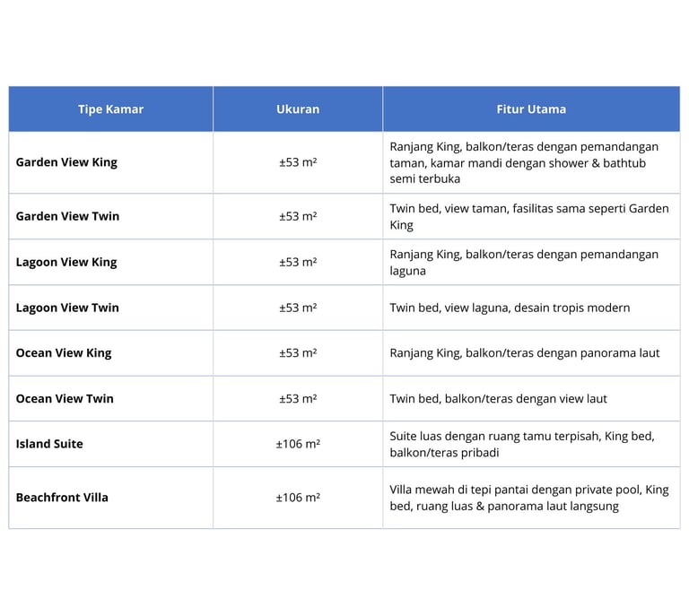Click the panorama laut feature text
This screenshot has width=689, height=616.
tap(524, 352)
